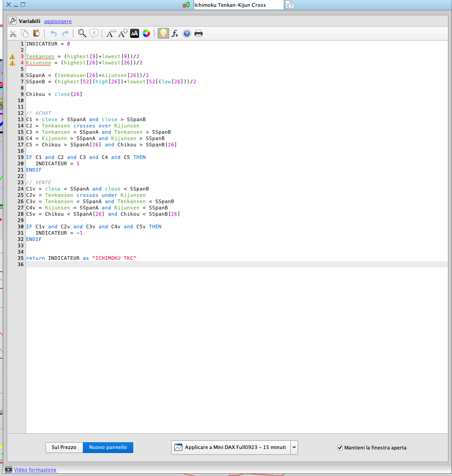452x476 pixels.
Task: Decrease the editor font size
Action: click(110, 33)
